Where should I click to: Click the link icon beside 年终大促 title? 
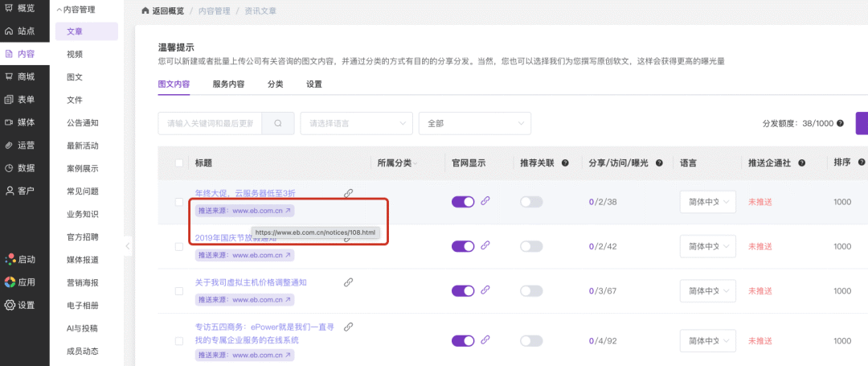[348, 193]
